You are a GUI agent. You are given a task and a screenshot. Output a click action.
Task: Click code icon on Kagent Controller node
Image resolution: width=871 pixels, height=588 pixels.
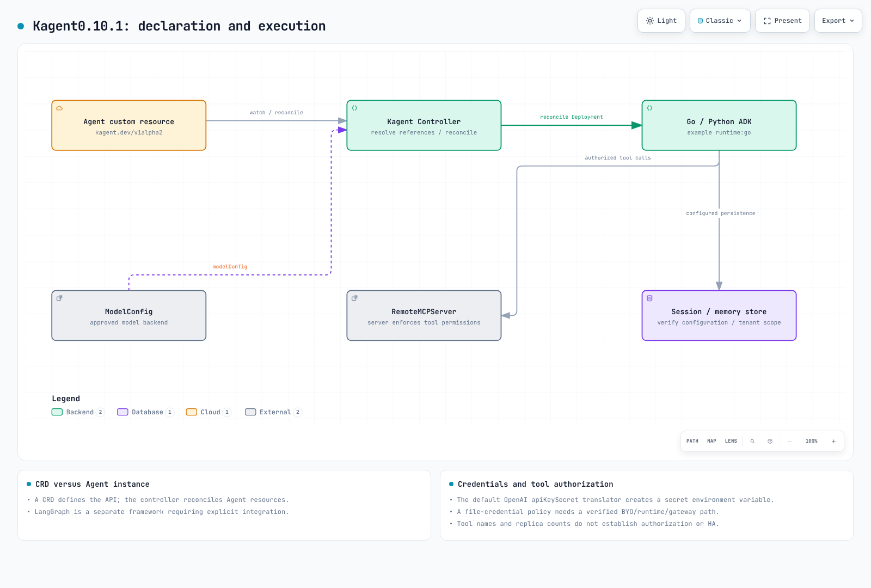coord(354,108)
